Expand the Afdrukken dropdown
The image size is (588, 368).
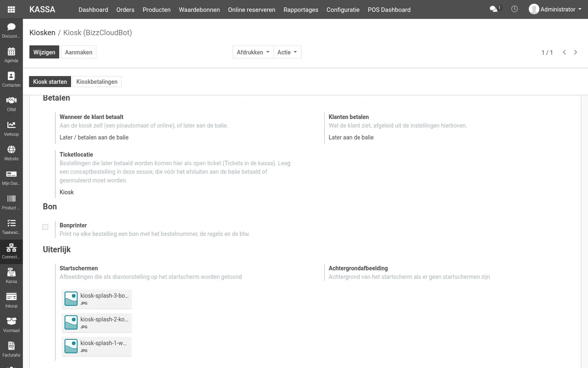click(253, 52)
